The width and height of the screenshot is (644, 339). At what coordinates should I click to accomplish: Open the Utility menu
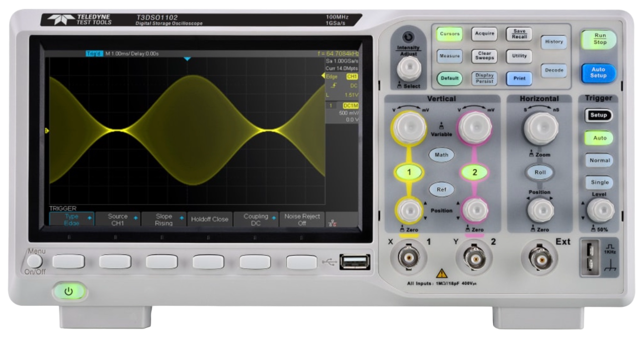coord(519,56)
